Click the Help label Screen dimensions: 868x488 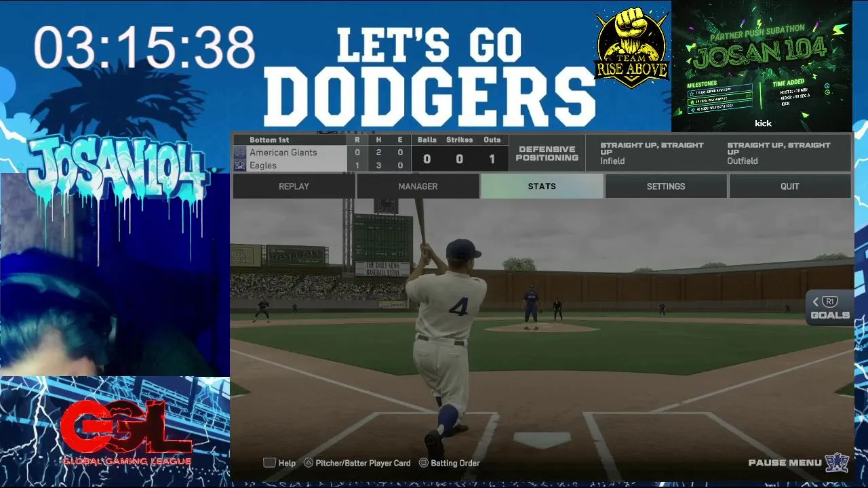(x=287, y=463)
